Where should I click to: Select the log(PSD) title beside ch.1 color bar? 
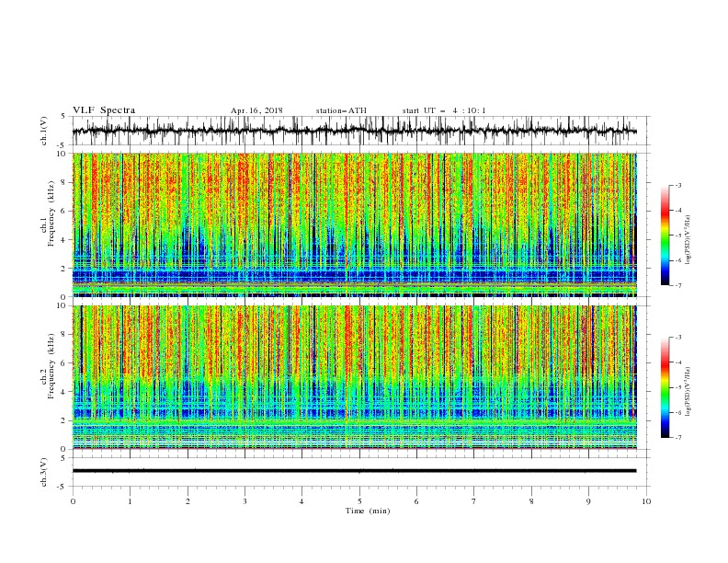[x=688, y=240]
